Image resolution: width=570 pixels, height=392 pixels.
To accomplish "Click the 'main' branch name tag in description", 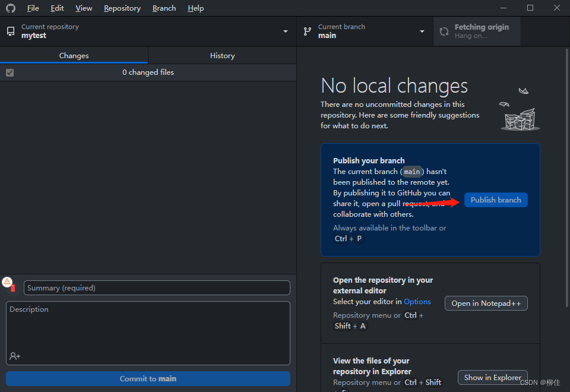I will pos(412,172).
